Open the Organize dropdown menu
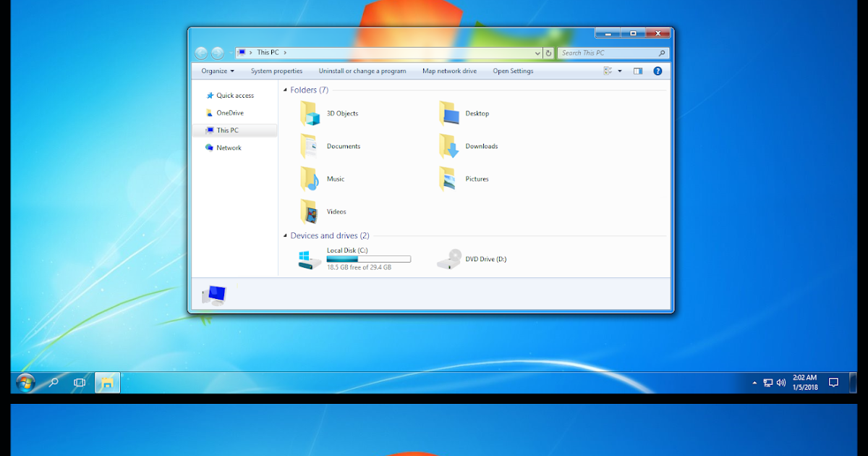 coord(218,71)
